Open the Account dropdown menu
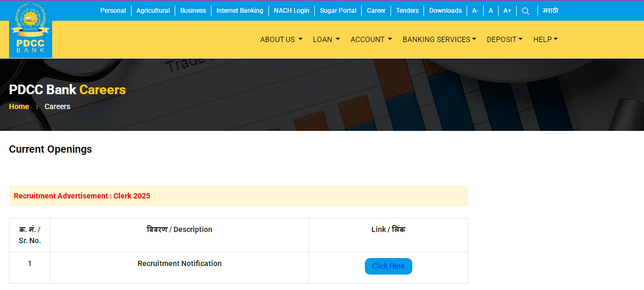 [x=371, y=39]
